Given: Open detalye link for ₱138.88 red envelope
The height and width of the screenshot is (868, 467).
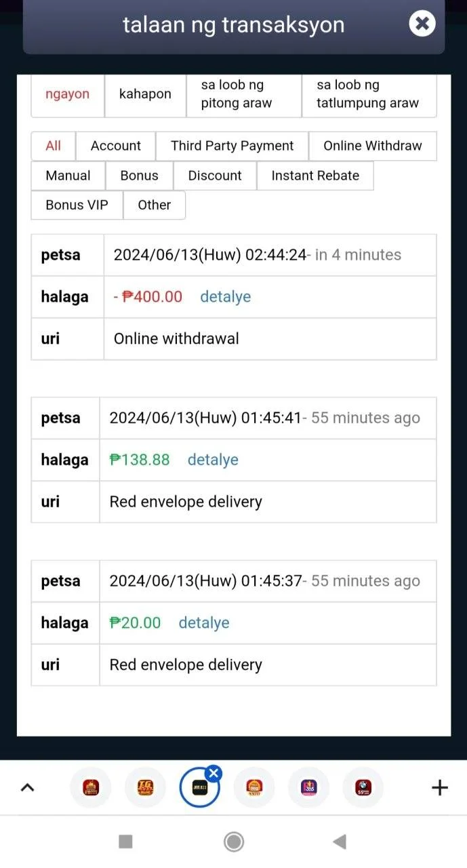Looking at the screenshot, I should [213, 460].
